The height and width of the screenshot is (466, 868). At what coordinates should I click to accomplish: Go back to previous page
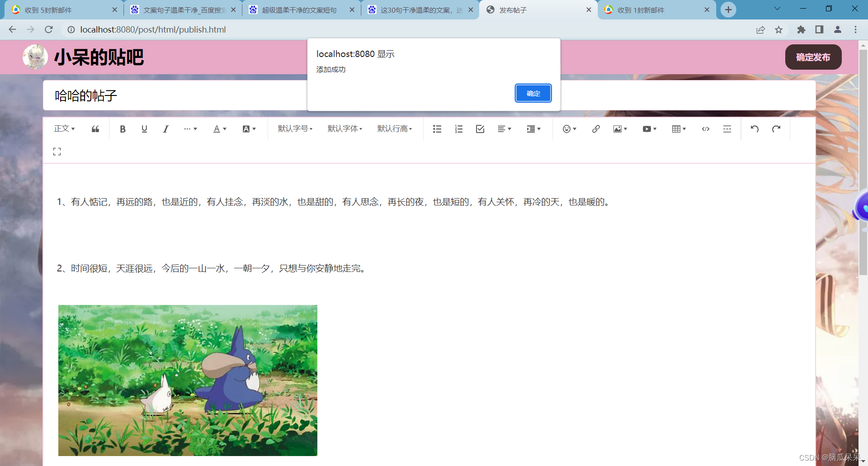tap(13, 29)
